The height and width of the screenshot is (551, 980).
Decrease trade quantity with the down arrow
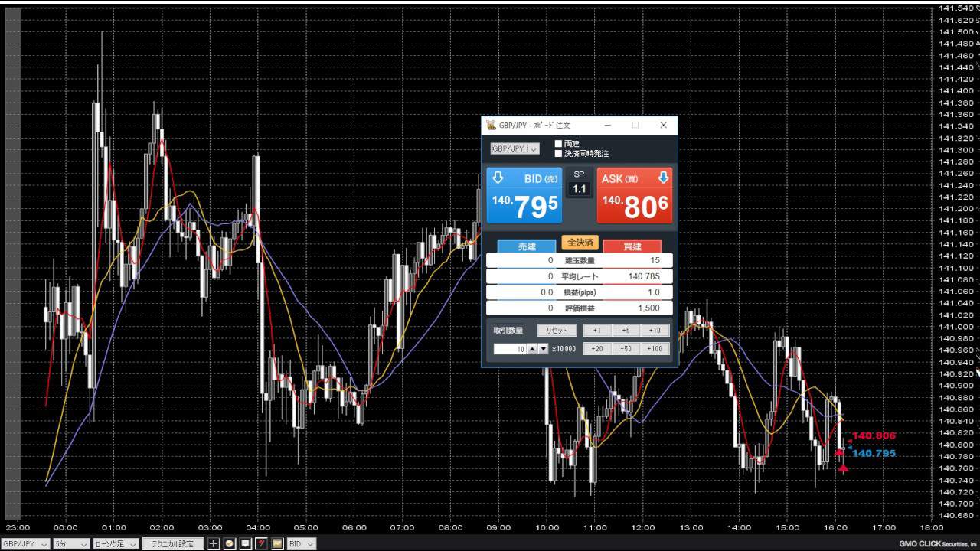point(543,349)
